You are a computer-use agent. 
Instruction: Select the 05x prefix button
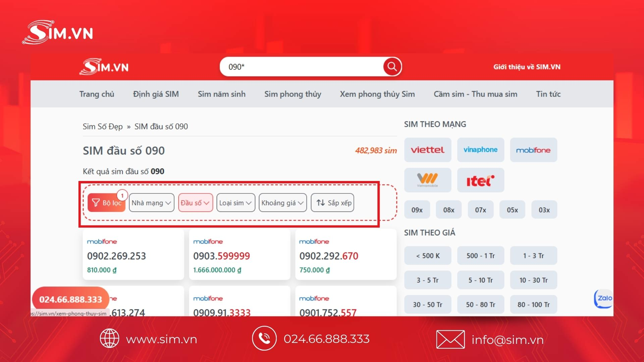[513, 210]
